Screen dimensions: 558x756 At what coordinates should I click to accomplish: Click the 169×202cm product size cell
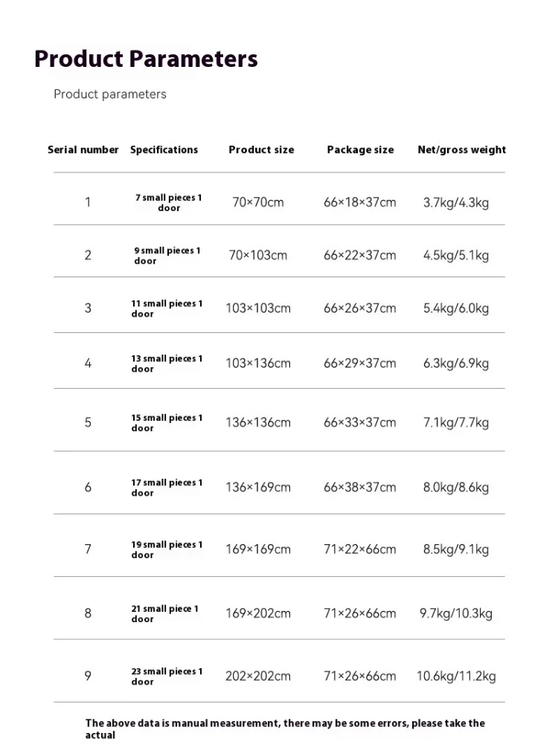click(x=258, y=613)
